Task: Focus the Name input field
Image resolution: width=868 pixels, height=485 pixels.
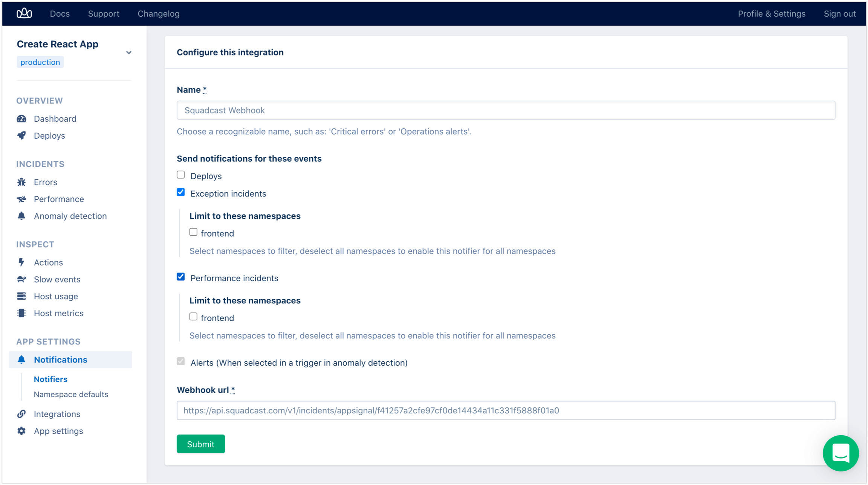Action: click(x=506, y=110)
